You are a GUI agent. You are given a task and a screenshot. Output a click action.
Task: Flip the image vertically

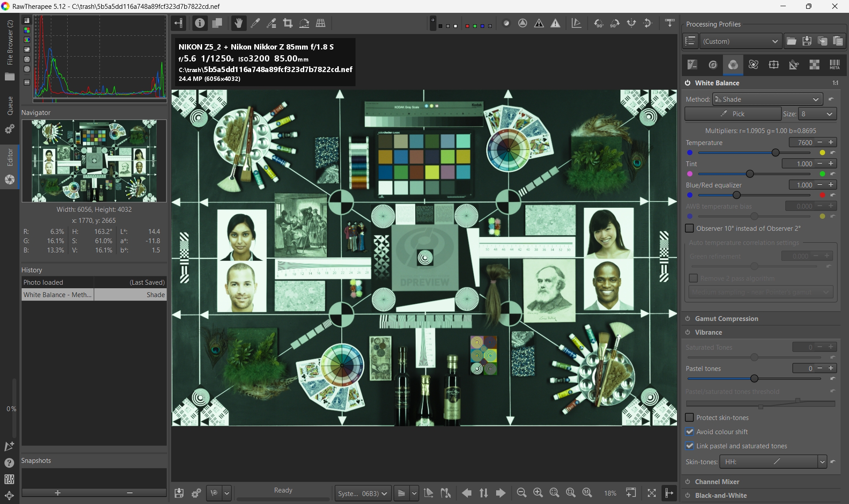648,23
